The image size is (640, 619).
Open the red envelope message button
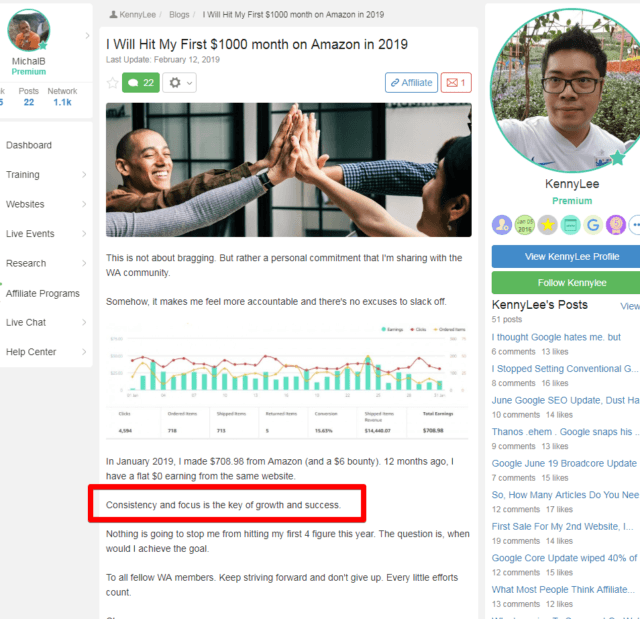456,83
